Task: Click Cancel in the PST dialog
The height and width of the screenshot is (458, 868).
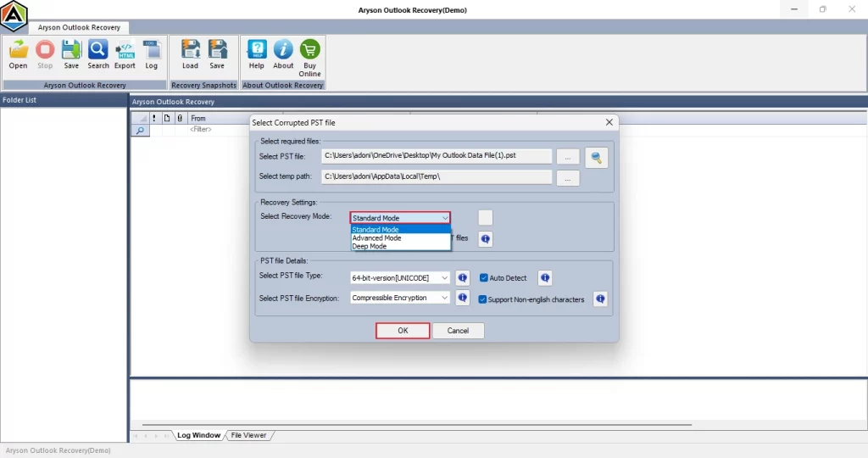Action: coord(458,331)
